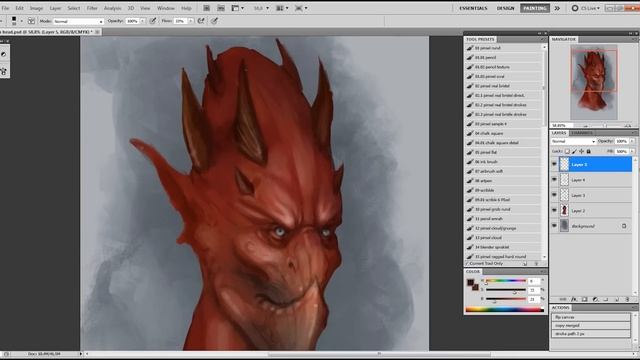Toggle the Brush panel icon in options bar

click(31, 21)
